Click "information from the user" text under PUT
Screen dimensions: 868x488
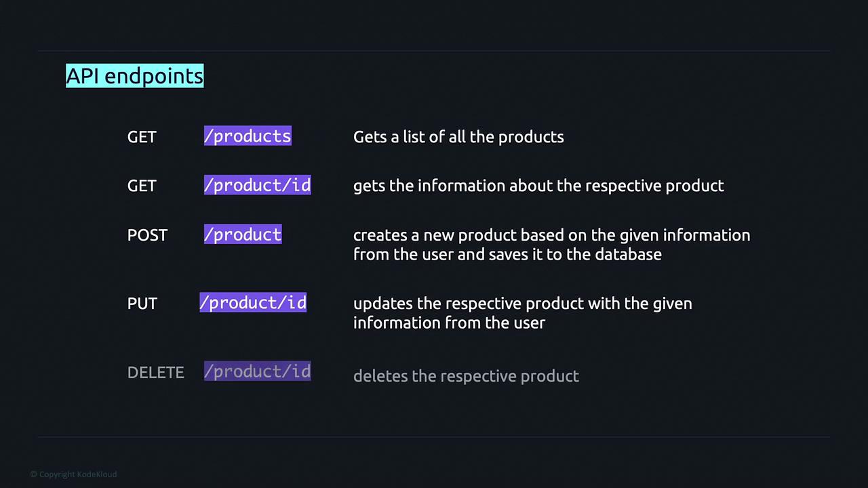(449, 323)
